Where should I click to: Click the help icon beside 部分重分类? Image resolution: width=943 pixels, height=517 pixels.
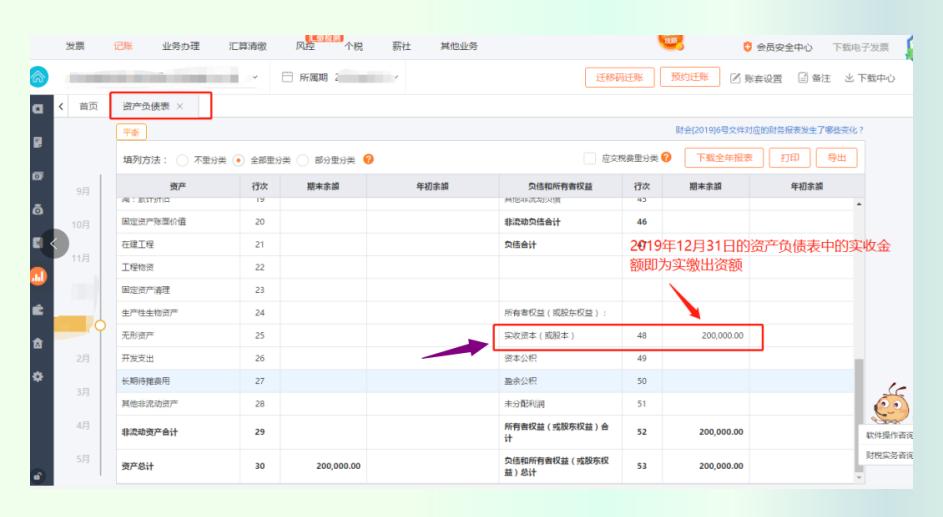pos(369,159)
